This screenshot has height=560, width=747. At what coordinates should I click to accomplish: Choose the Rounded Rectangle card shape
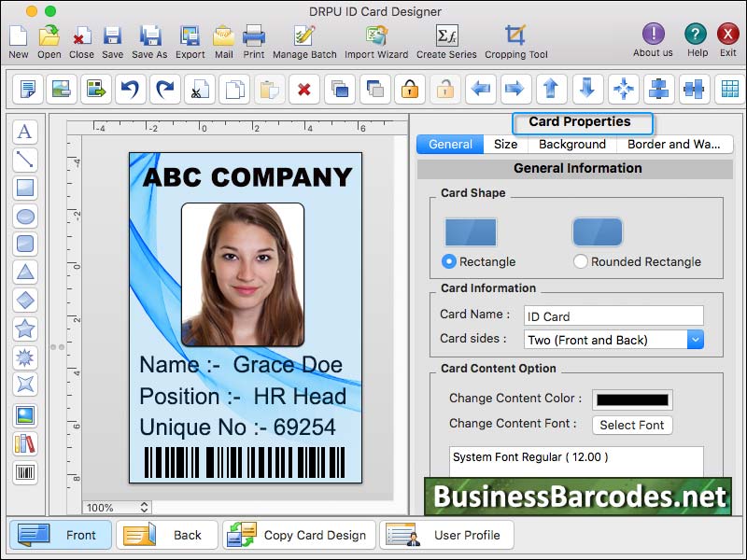click(x=581, y=261)
